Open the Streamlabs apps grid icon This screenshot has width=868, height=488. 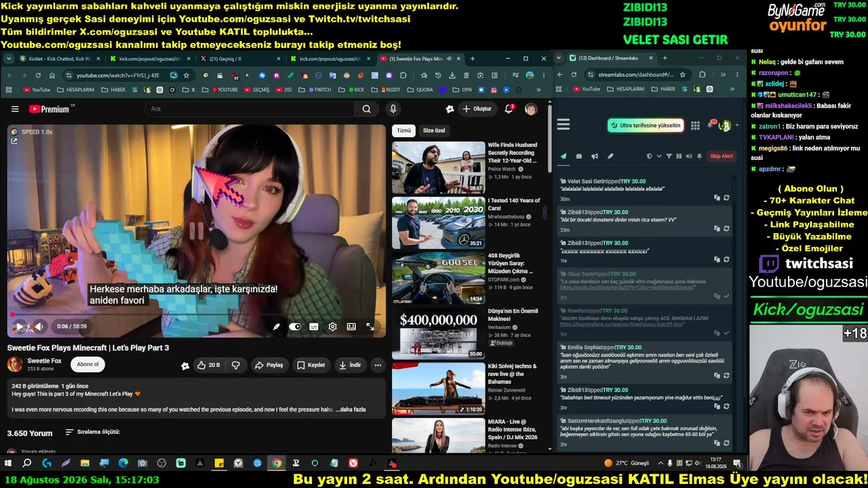click(x=695, y=125)
